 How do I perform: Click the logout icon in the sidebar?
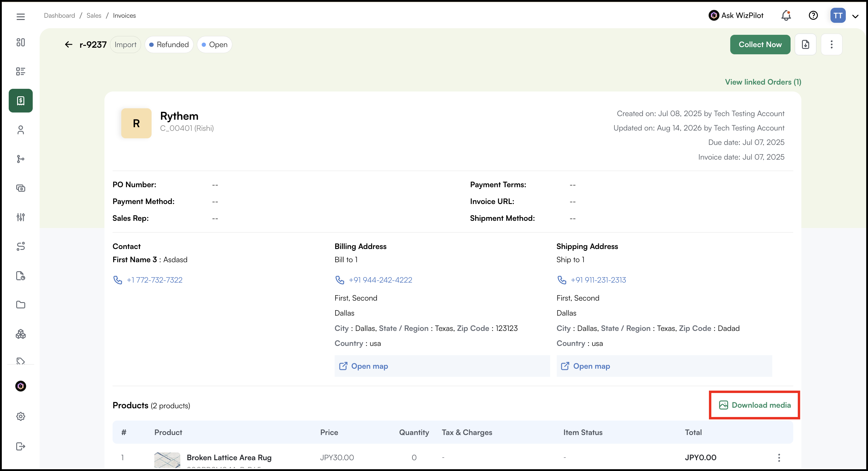point(20,446)
